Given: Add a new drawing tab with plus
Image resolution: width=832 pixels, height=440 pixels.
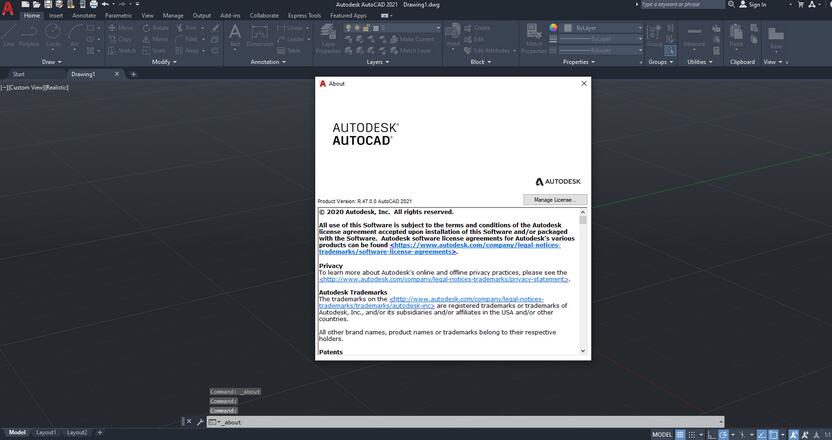Looking at the screenshot, I should pyautogui.click(x=133, y=74).
